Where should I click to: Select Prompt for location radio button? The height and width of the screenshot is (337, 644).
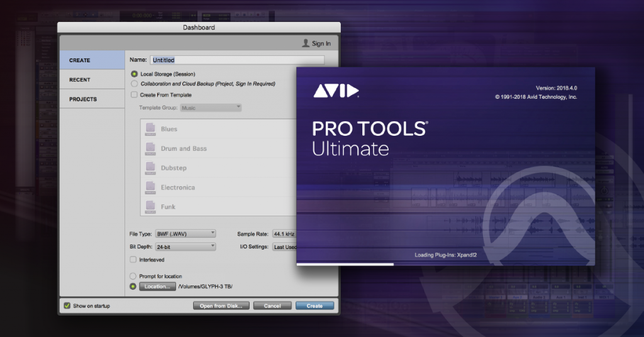click(133, 276)
